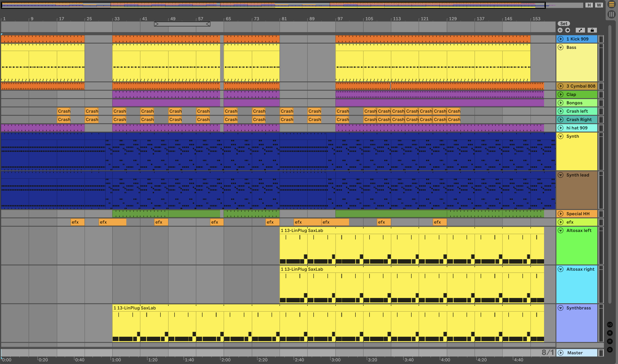
Task: Jump to next locator arrow
Action: (567, 30)
